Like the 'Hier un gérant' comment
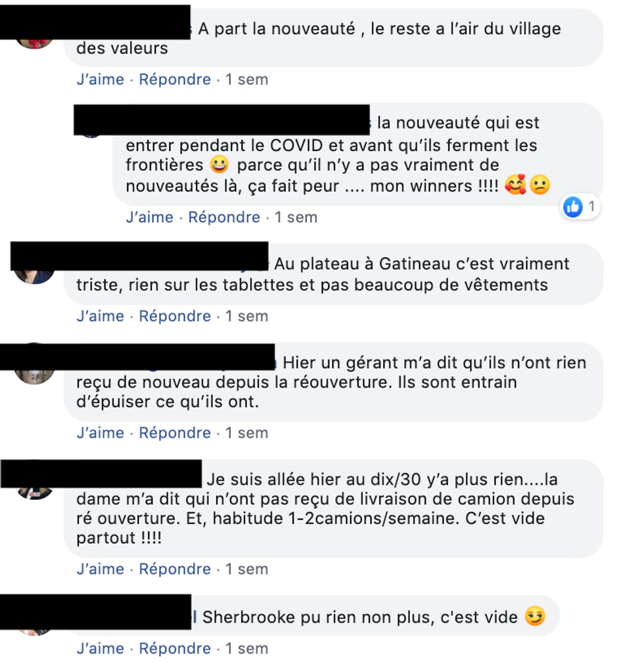This screenshot has height=668, width=644. [x=100, y=433]
